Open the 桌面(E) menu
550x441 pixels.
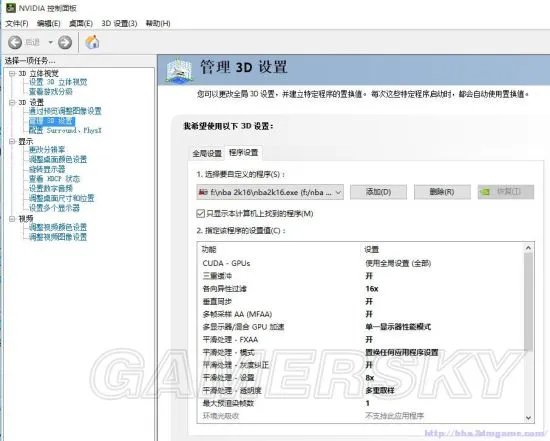pyautogui.click(x=81, y=24)
